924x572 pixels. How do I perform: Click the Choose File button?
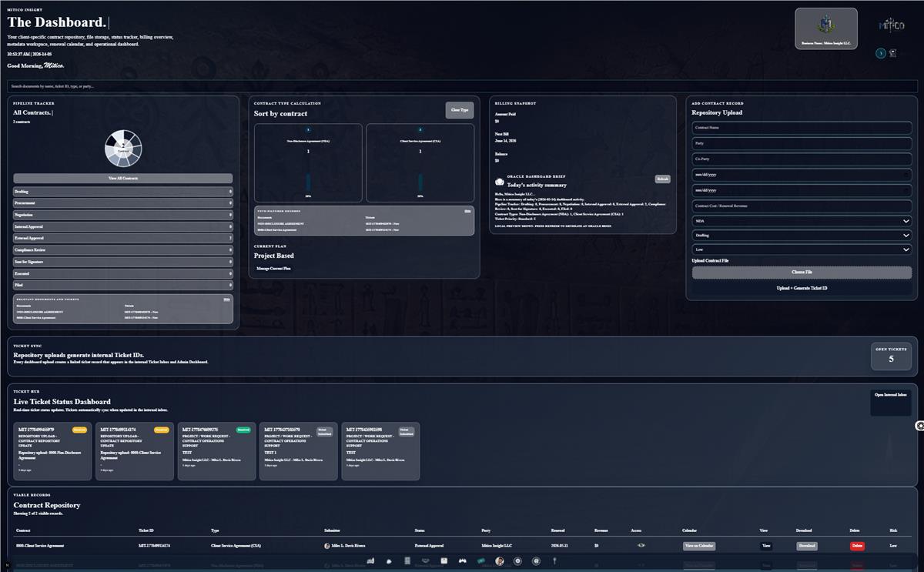point(802,273)
